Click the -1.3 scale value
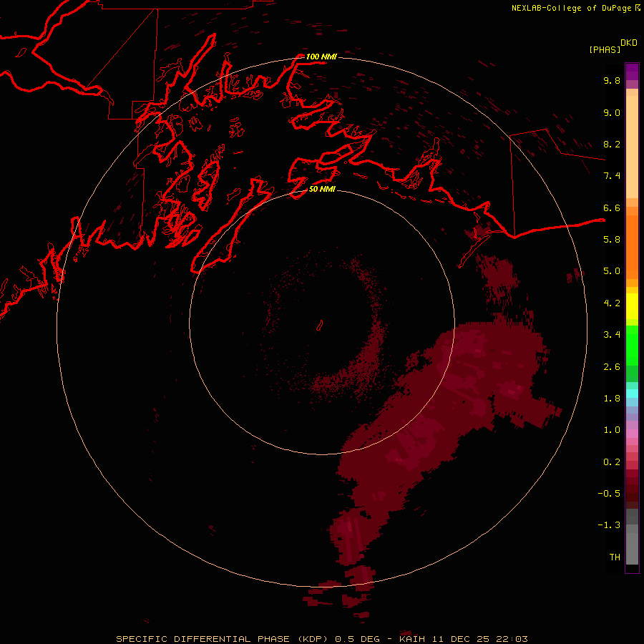 (x=609, y=525)
